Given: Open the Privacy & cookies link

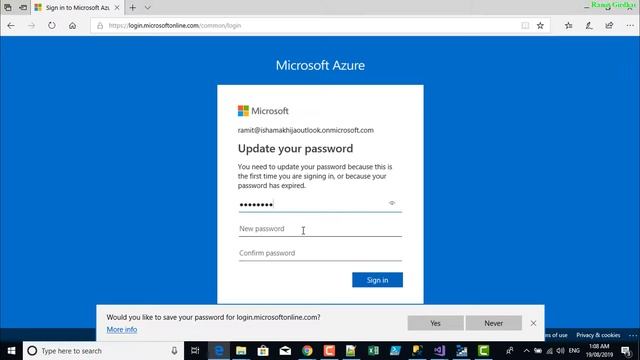Looking at the screenshot, I should (x=598, y=335).
